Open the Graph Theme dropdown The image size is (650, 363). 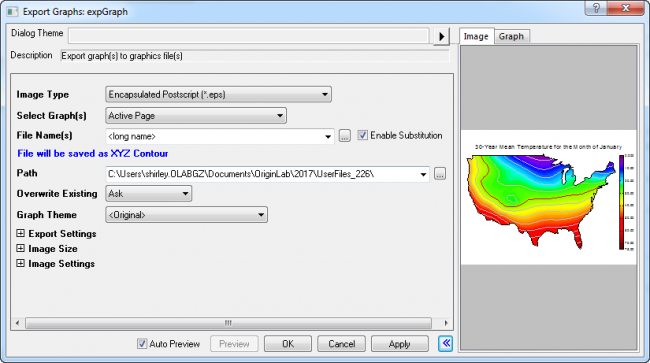tap(187, 215)
